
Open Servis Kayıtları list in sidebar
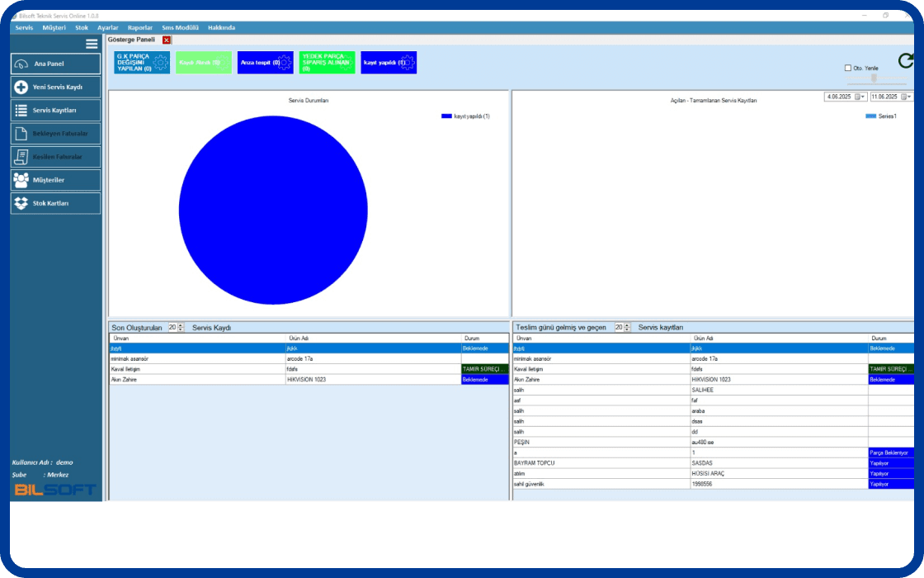point(55,111)
